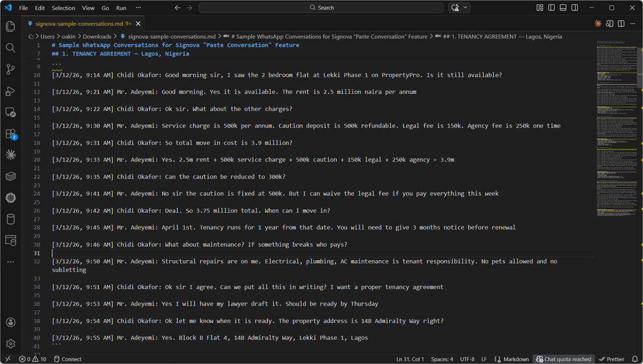This screenshot has height=364, width=643.
Task: Click the Spaces: 4 indentation setting
Action: click(442, 359)
